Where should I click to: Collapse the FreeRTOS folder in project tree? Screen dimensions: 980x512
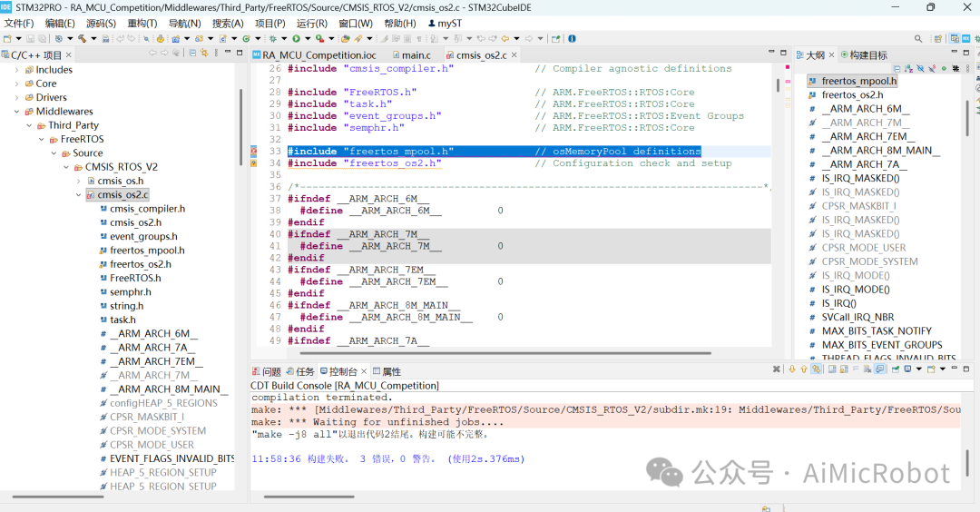(x=42, y=140)
